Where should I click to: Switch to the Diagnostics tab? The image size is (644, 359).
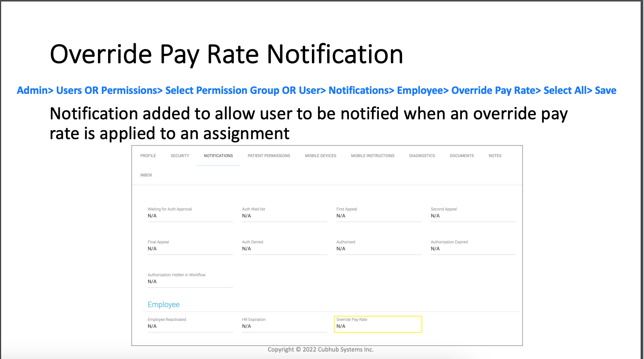point(422,156)
